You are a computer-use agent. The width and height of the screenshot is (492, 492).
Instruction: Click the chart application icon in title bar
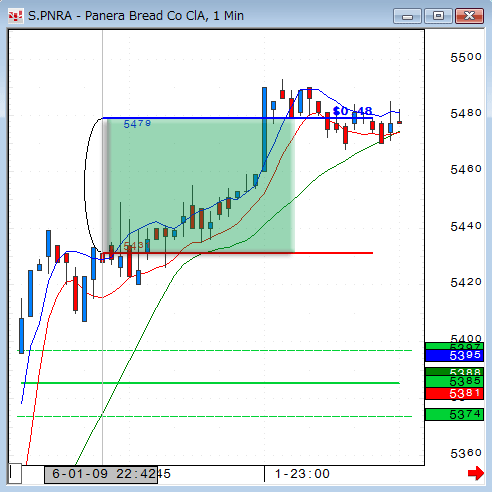pyautogui.click(x=16, y=16)
